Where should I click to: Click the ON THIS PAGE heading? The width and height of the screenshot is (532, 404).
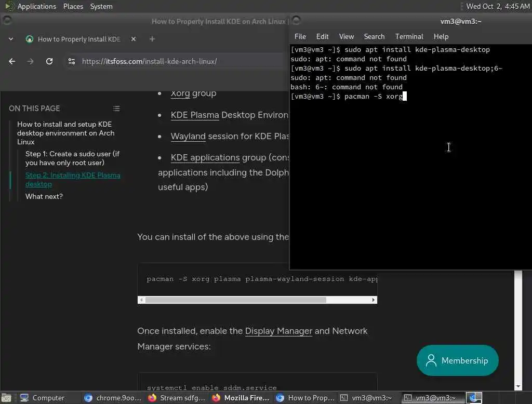point(34,109)
